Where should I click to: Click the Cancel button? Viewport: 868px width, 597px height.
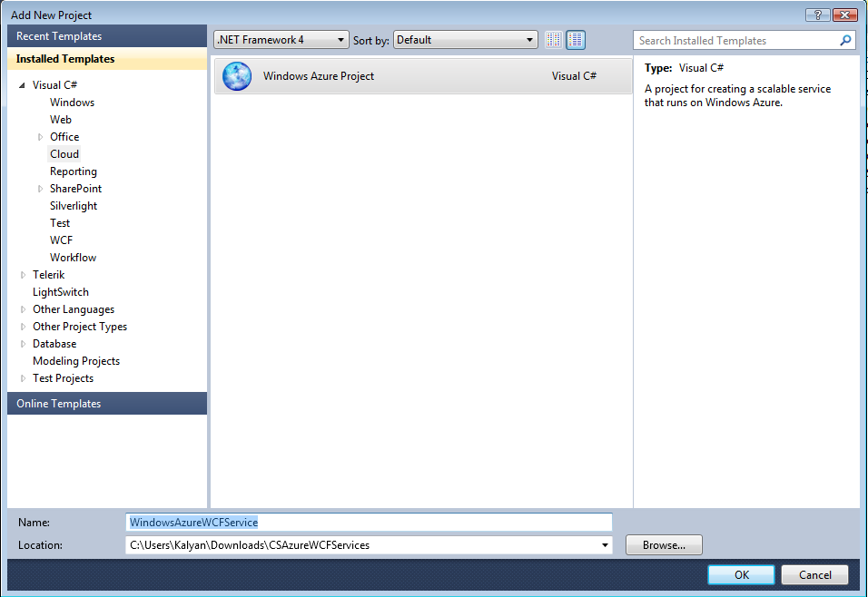coord(814,575)
